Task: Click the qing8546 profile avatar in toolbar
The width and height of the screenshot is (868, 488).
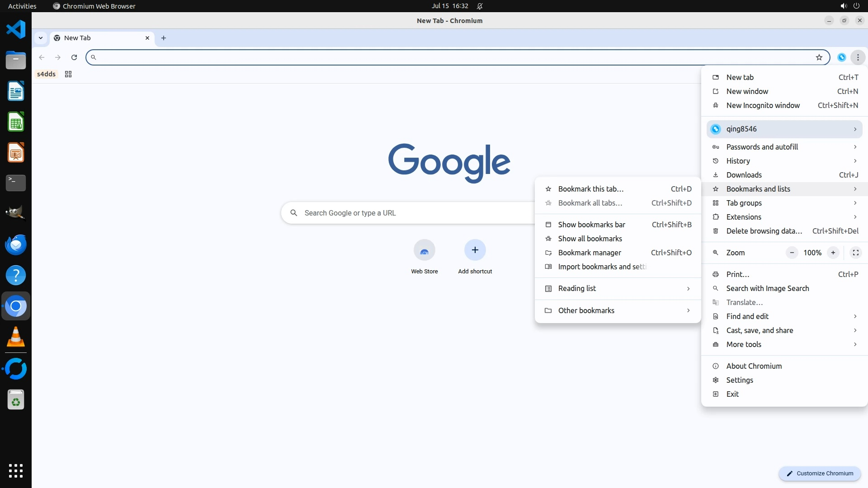Action: 841,57
